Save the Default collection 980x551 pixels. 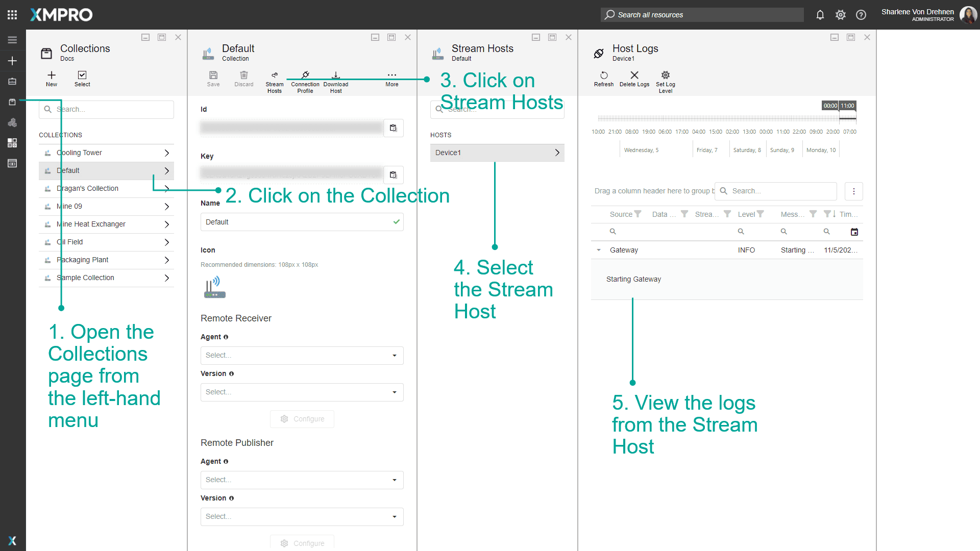click(x=213, y=79)
